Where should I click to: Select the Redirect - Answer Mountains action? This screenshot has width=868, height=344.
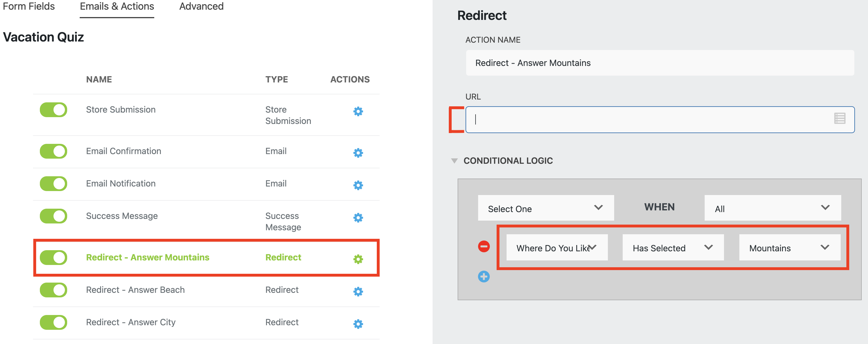pos(147,258)
